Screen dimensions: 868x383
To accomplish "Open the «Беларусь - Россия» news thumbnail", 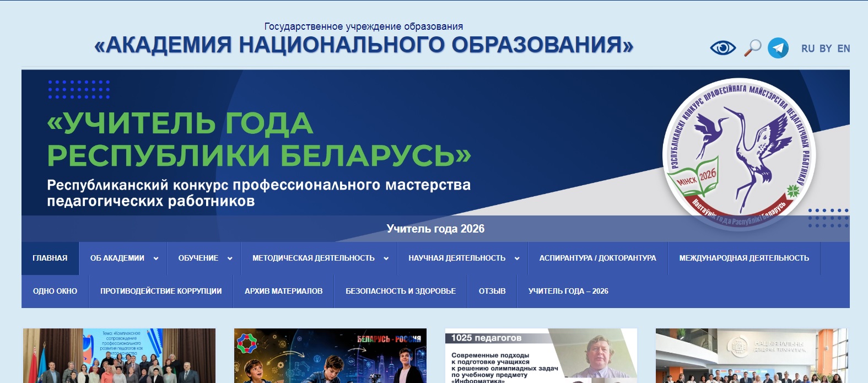I will coord(330,356).
